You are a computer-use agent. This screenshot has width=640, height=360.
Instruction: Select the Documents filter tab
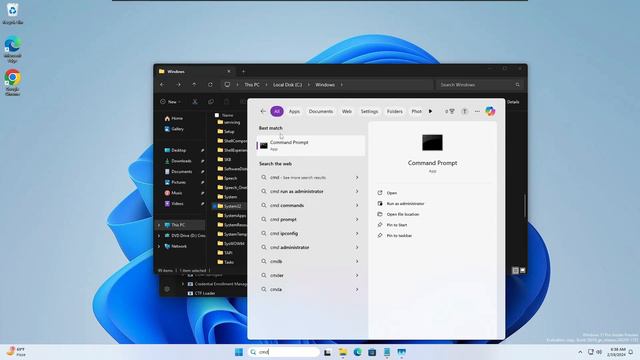click(x=321, y=111)
